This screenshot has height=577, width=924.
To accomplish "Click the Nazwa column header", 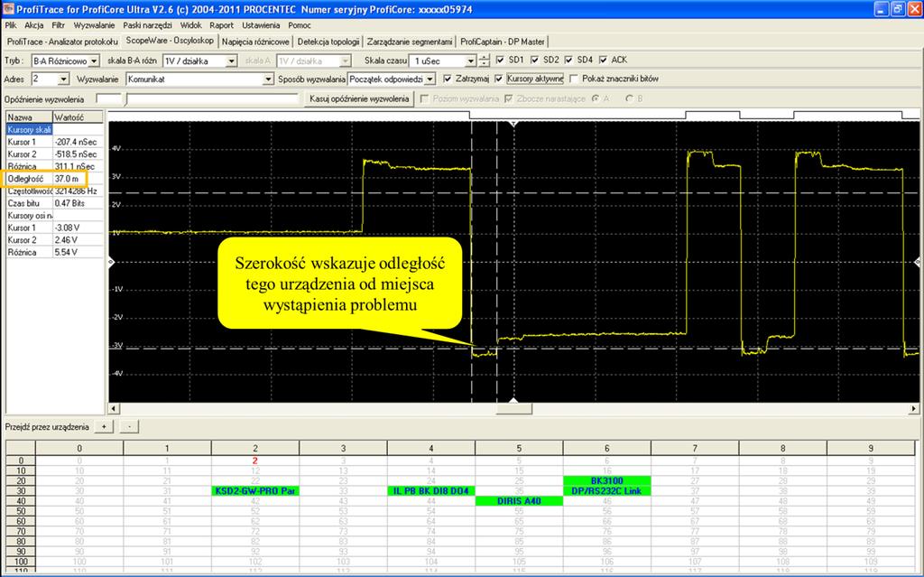I will [x=30, y=117].
